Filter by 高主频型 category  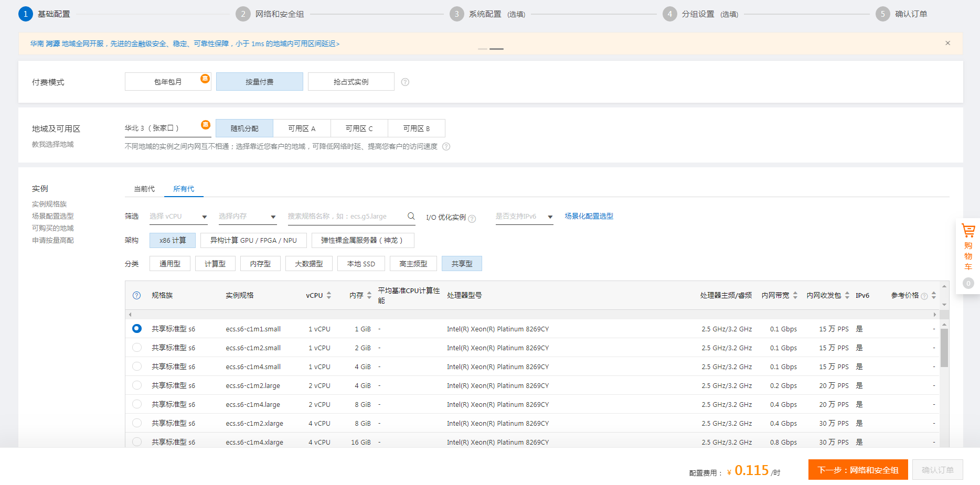pyautogui.click(x=413, y=264)
